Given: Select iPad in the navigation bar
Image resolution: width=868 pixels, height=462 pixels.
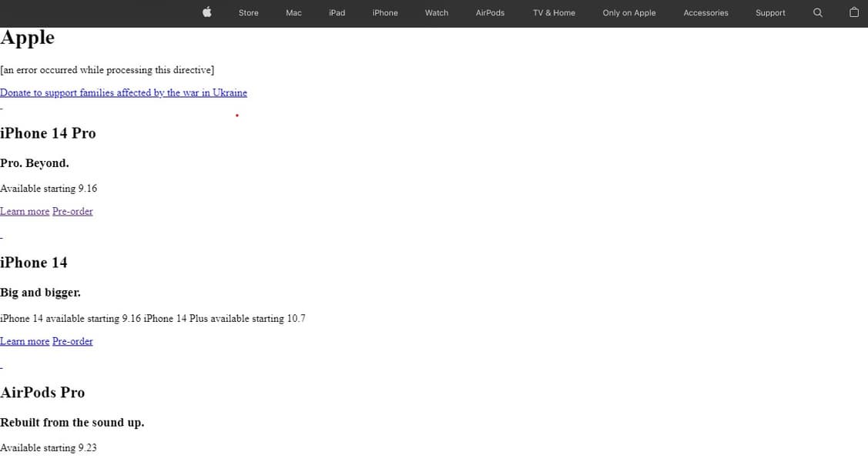Looking at the screenshot, I should tap(337, 13).
